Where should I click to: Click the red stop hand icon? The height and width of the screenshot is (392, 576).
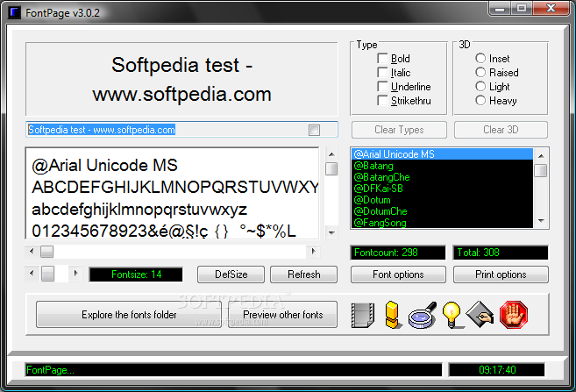coord(514,315)
